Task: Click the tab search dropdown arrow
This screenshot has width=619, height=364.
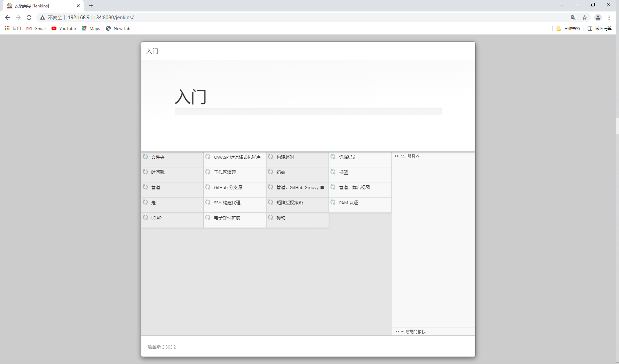Action: (x=562, y=5)
